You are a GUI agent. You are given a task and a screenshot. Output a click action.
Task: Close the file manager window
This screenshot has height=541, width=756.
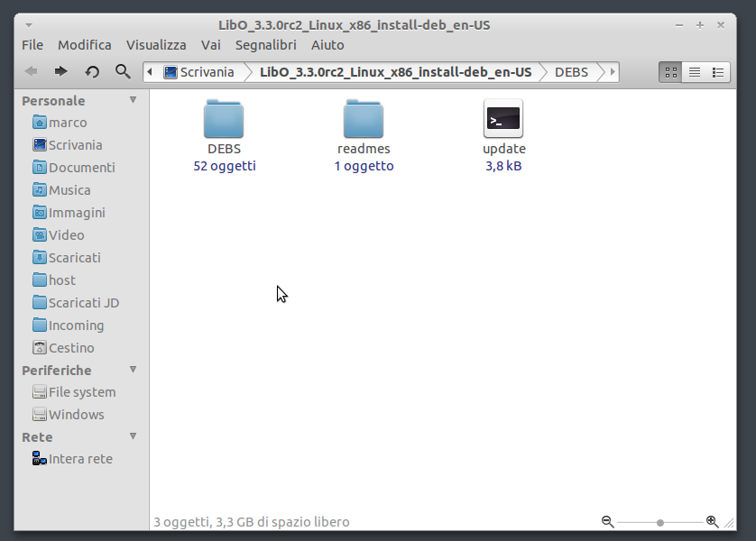721,25
